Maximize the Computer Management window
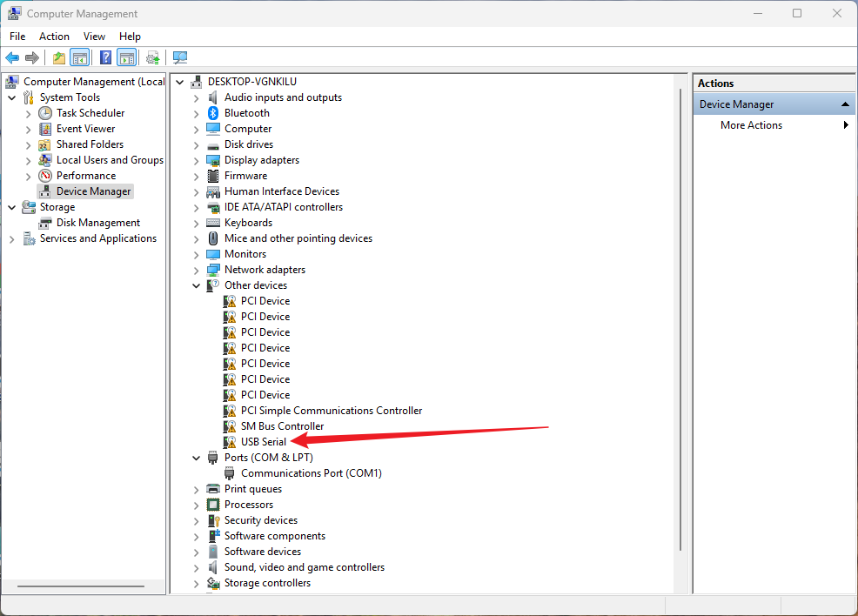 797,13
